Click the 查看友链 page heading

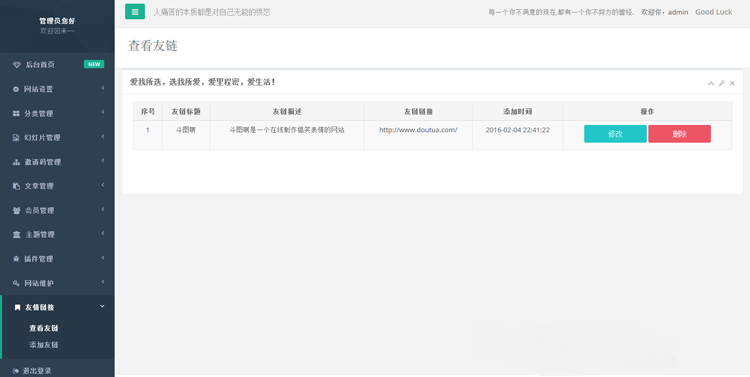[153, 46]
